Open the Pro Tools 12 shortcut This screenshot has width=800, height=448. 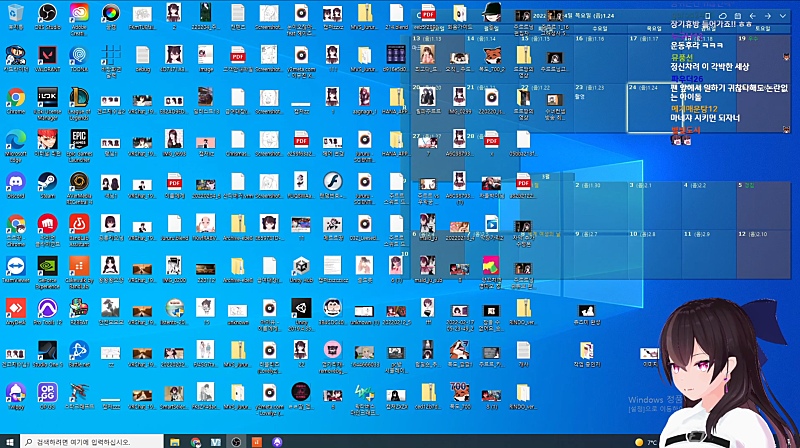(47, 312)
